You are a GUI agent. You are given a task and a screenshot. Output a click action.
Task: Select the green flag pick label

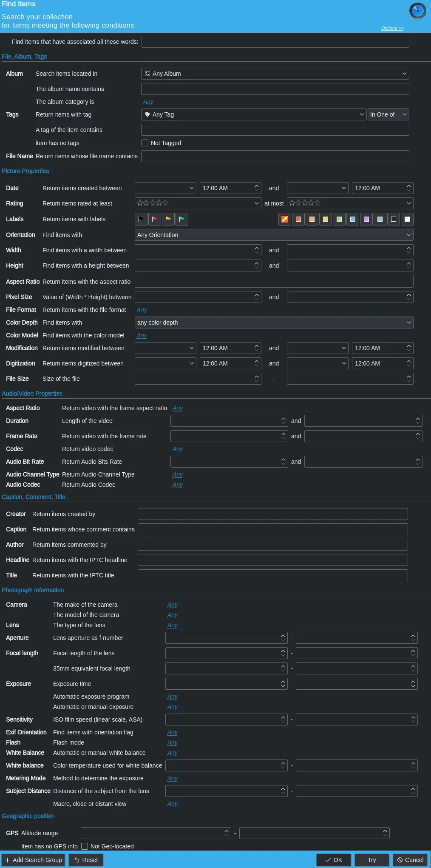(x=181, y=219)
